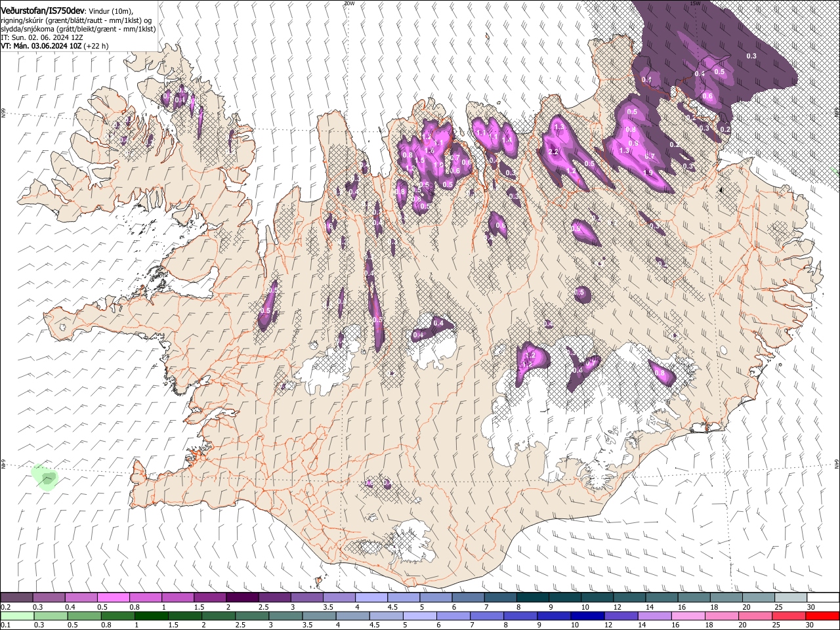Click the Veðurstofan/IS750dev title text

[x=43, y=10]
